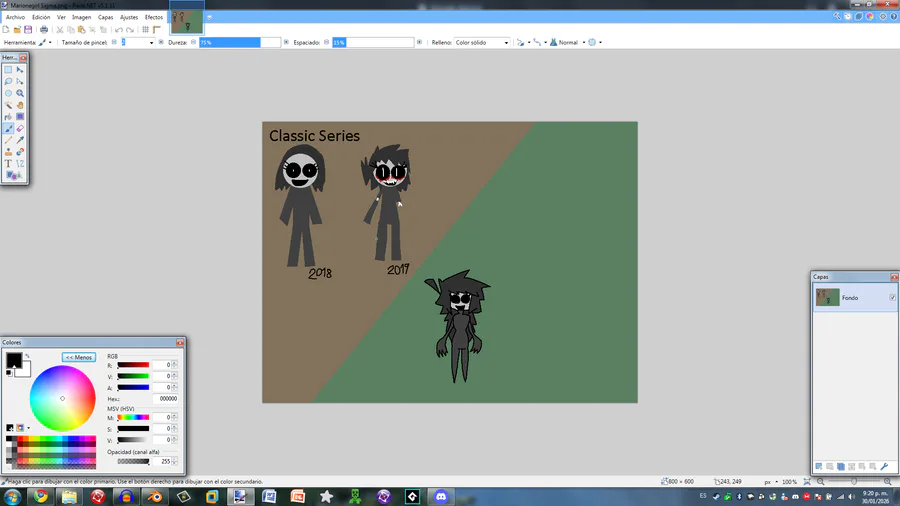Viewport: 900px width, 506px height.
Task: Click the add color to palette button
Action: 10,428
